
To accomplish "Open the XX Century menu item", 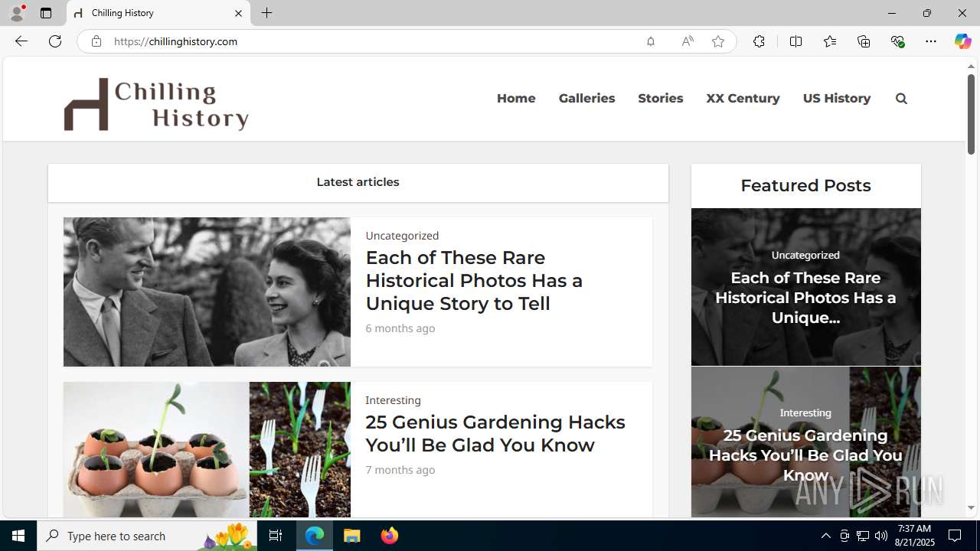I will [x=743, y=98].
